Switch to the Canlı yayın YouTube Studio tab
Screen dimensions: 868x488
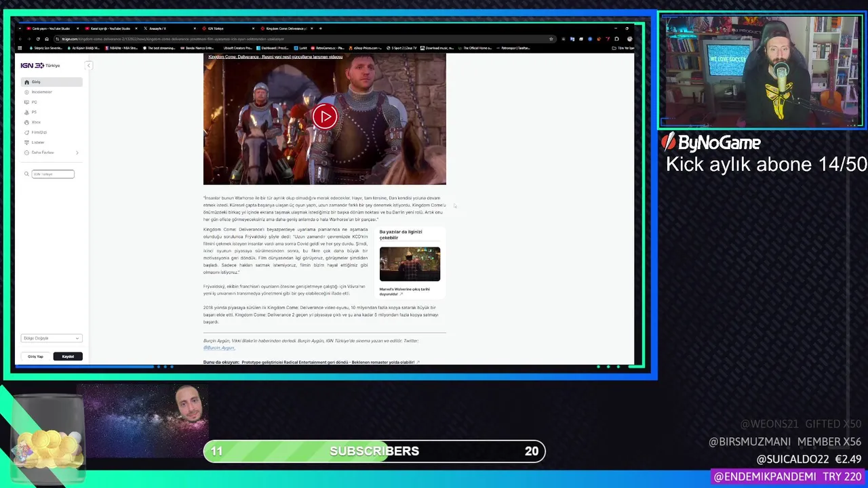pyautogui.click(x=52, y=28)
